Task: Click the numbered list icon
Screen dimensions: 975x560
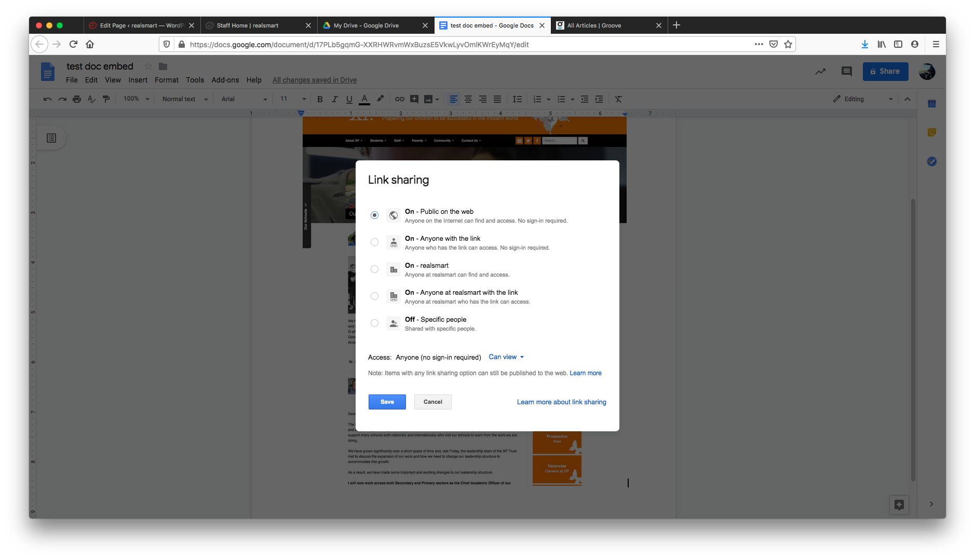Action: tap(537, 99)
